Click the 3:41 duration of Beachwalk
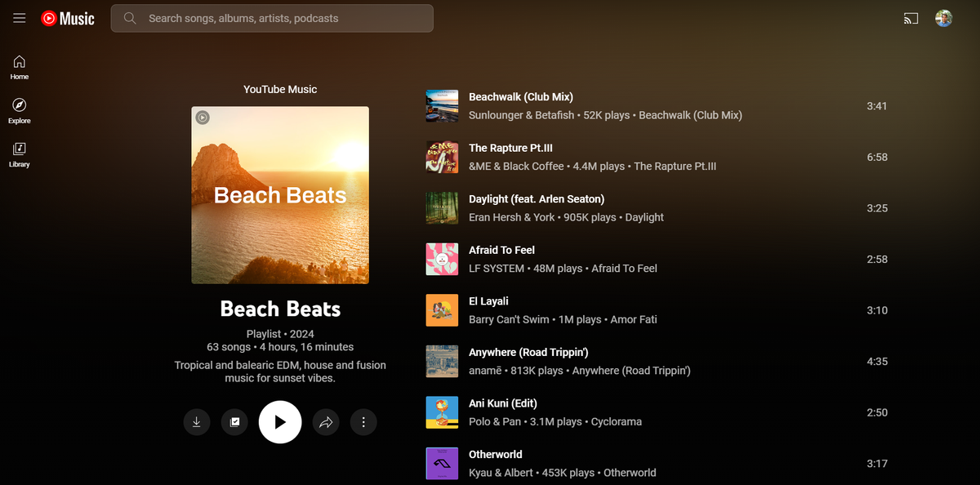Viewport: 980px width, 485px height. 877,106
